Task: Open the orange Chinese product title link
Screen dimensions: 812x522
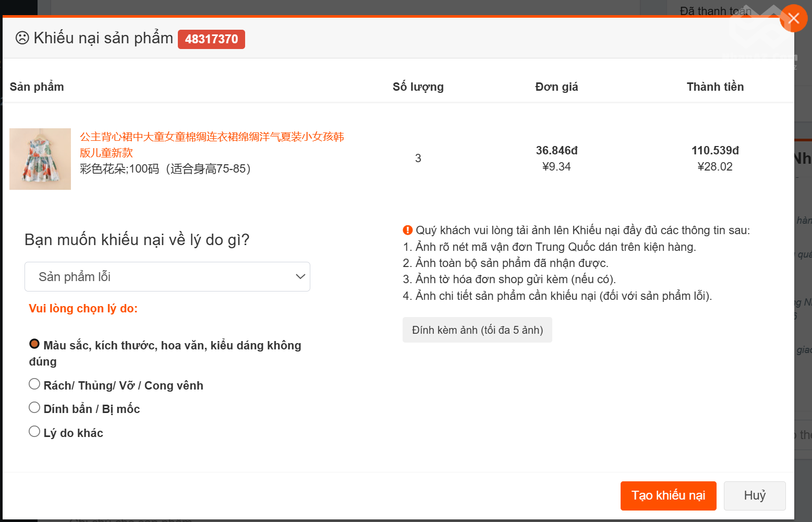Action: coord(211,144)
